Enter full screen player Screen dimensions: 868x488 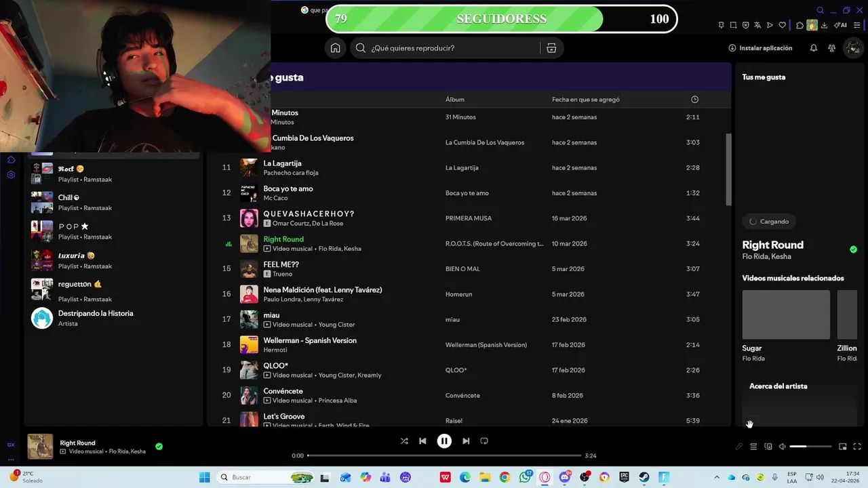click(857, 447)
